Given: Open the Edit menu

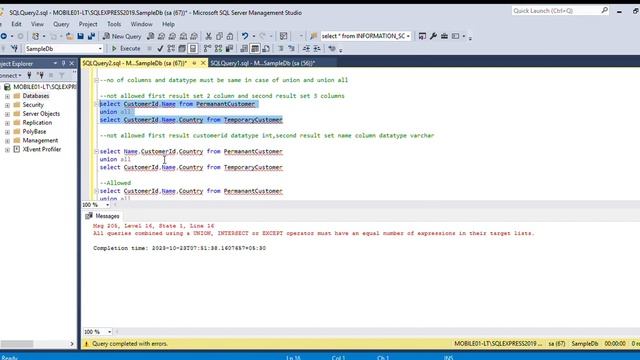Looking at the screenshot, I should pyautogui.click(x=16, y=24).
